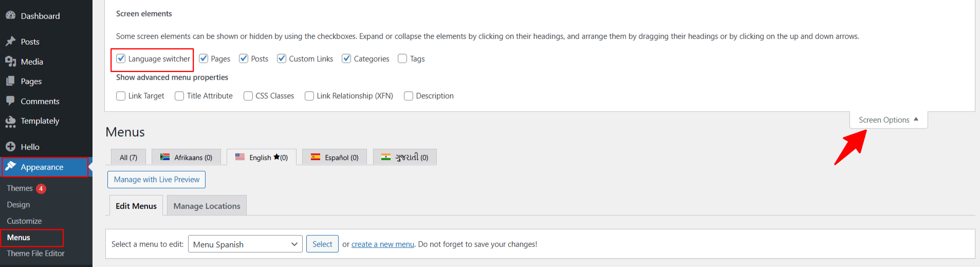Click the Pages icon in sidebar

[10, 81]
